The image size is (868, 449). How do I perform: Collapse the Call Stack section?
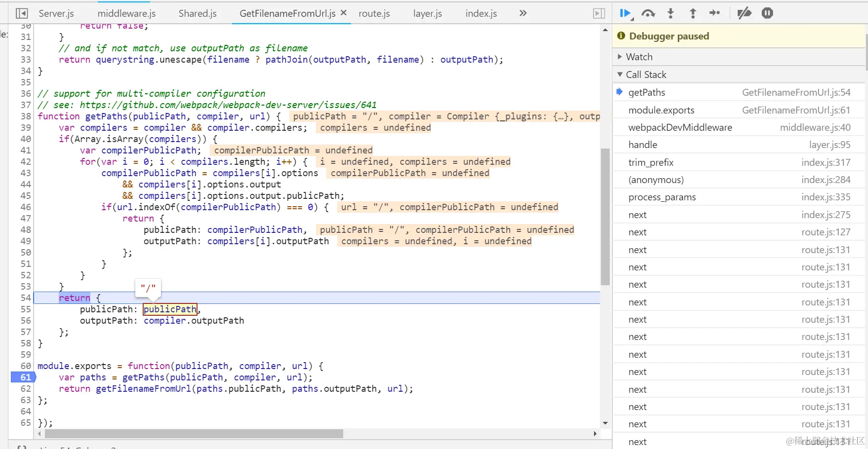click(x=739, y=75)
